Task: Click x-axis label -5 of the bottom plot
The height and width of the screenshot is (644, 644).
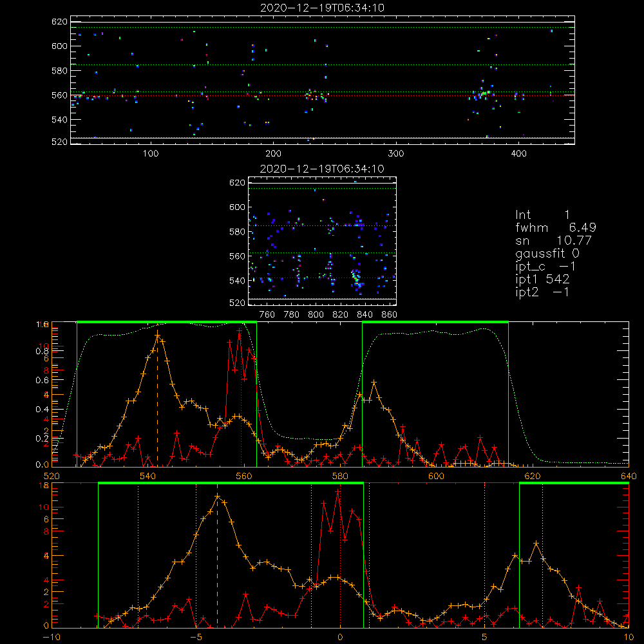Action: 196,638
